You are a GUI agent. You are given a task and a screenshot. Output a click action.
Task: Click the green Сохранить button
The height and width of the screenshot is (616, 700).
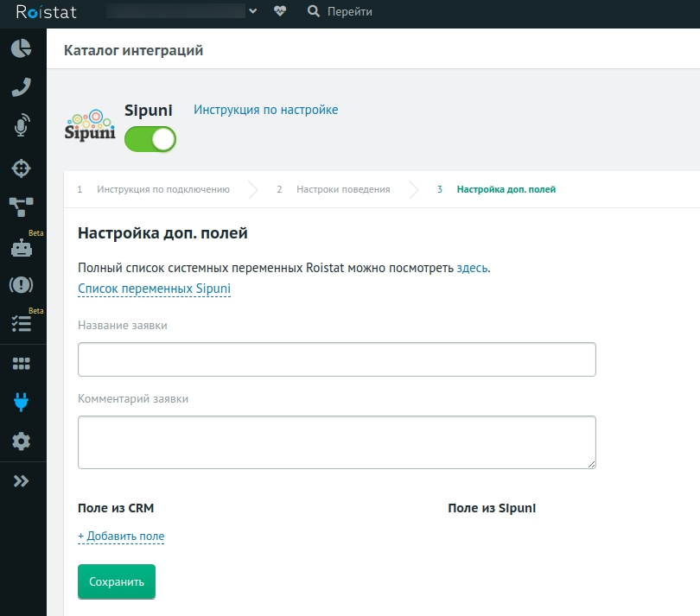[117, 581]
